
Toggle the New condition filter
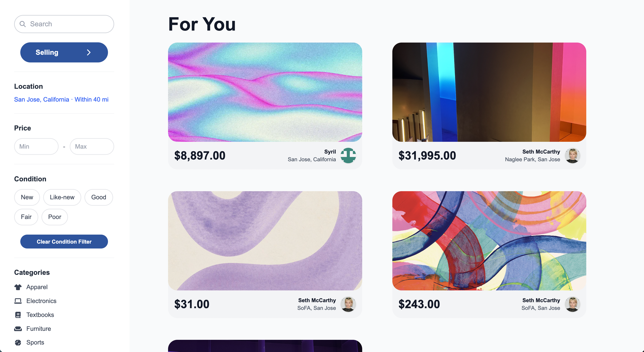(x=27, y=197)
